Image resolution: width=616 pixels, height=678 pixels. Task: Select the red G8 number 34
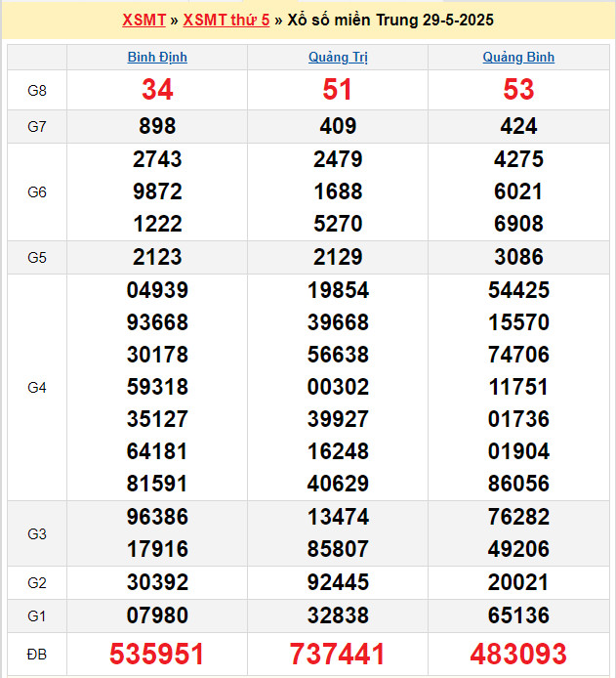pyautogui.click(x=157, y=90)
